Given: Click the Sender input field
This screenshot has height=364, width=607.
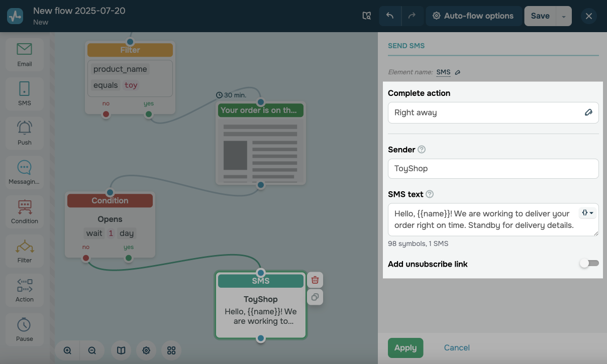Looking at the screenshot, I should 493,169.
